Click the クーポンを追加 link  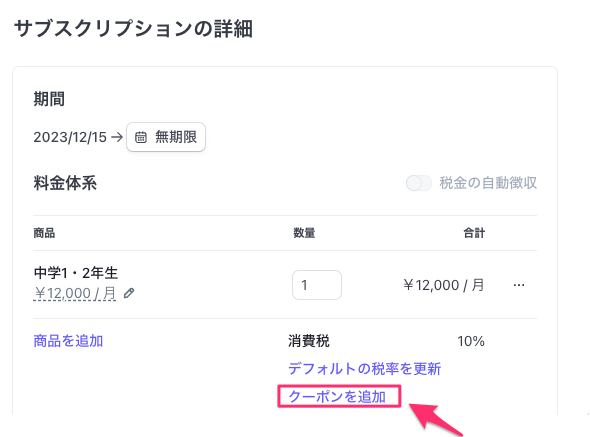click(x=337, y=397)
